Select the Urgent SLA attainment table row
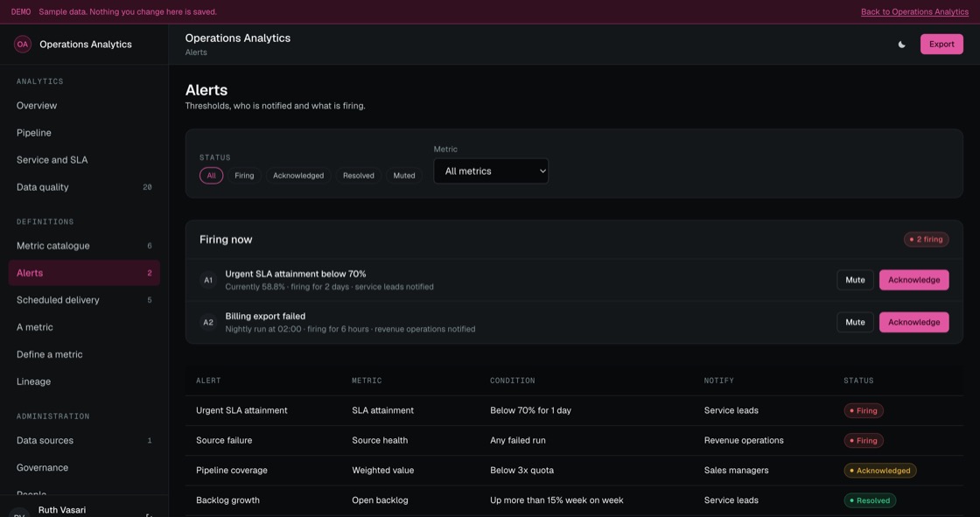The width and height of the screenshot is (980, 517). click(x=574, y=411)
